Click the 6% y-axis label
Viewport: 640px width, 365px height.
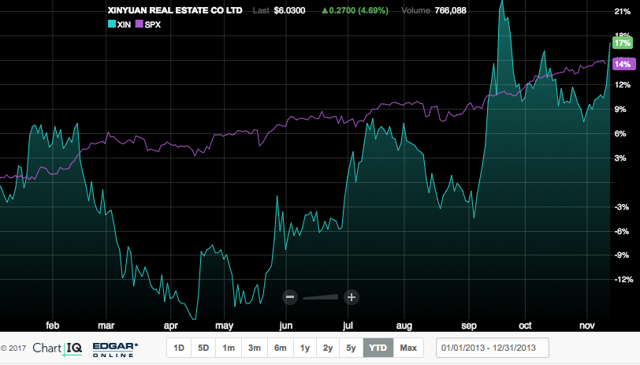[x=620, y=134]
